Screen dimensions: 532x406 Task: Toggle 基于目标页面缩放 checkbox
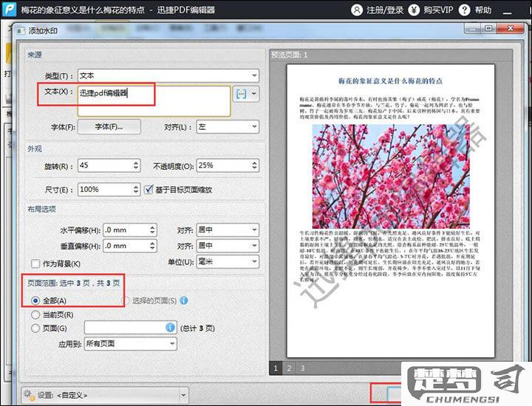pos(149,190)
